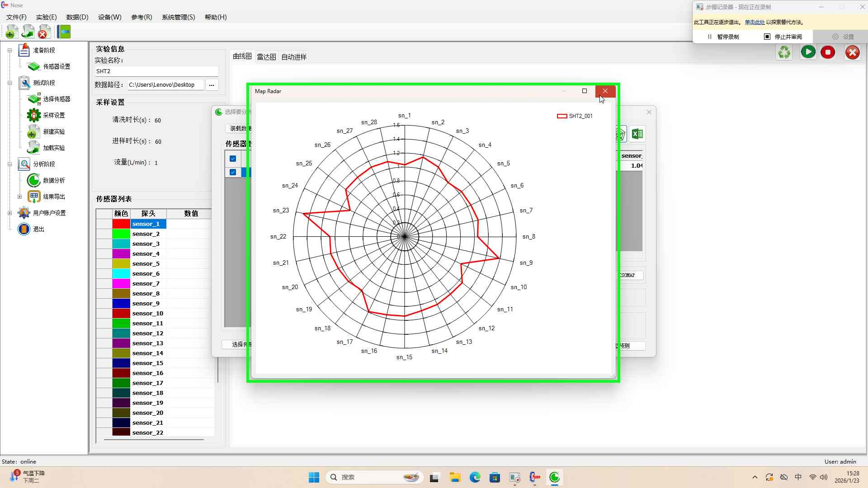
Task: Click the red stop recording button
Action: coord(828,52)
